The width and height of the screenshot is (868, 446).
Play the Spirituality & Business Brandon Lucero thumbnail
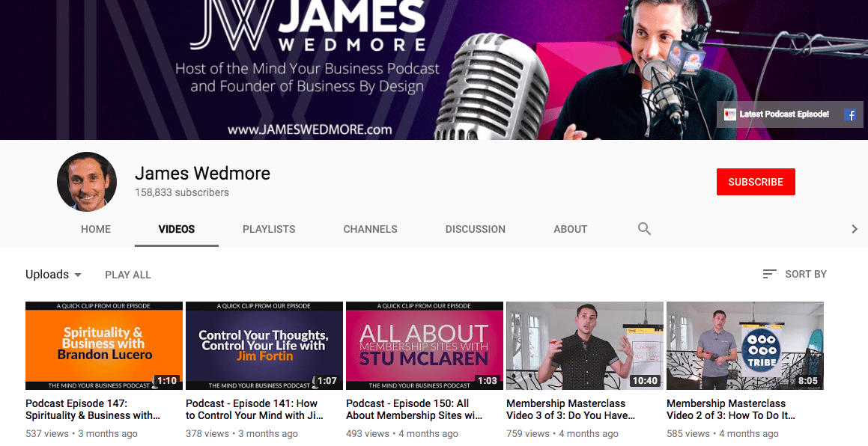click(x=104, y=346)
